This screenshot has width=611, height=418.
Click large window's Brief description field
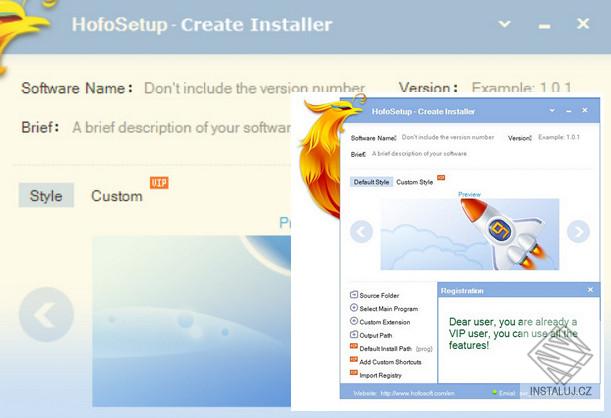click(x=181, y=127)
